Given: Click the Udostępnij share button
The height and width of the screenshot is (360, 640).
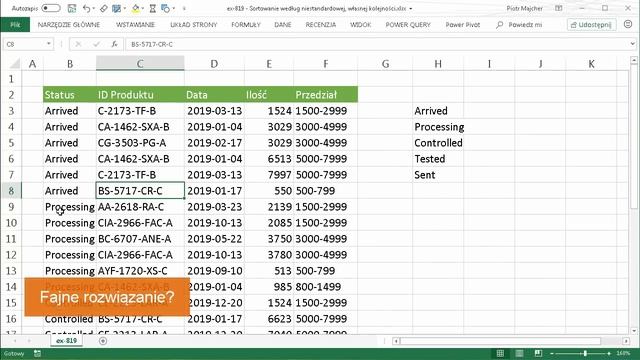Looking at the screenshot, I should [591, 24].
